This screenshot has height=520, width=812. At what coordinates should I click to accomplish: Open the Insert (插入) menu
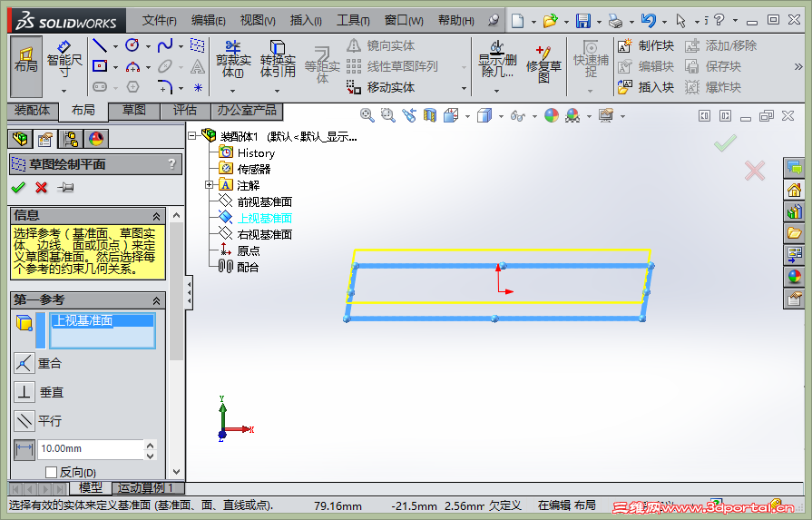tap(306, 20)
